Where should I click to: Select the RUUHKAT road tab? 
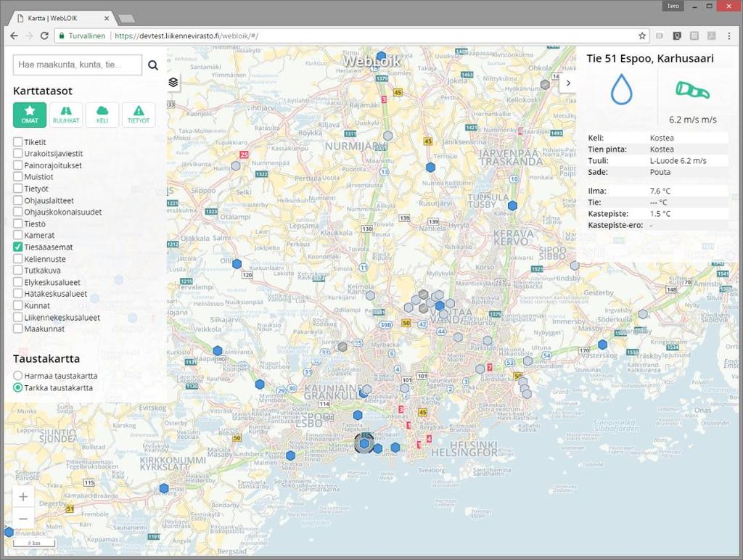66,115
